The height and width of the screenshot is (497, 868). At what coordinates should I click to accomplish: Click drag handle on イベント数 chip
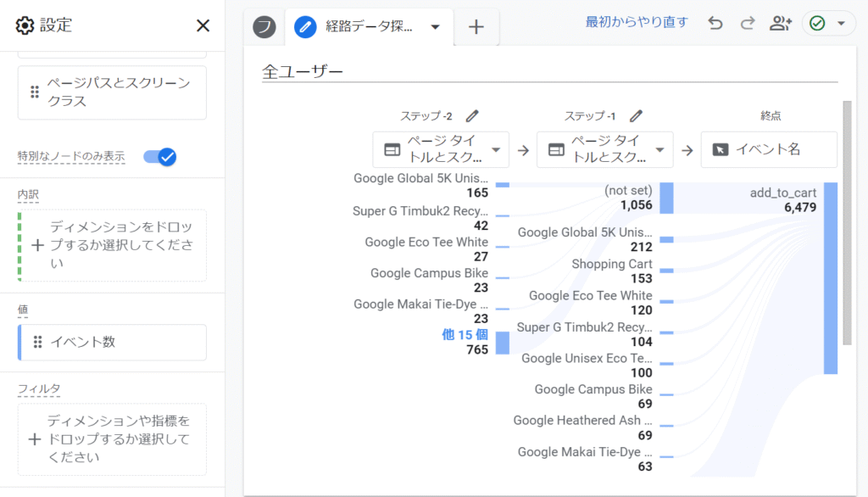37,342
